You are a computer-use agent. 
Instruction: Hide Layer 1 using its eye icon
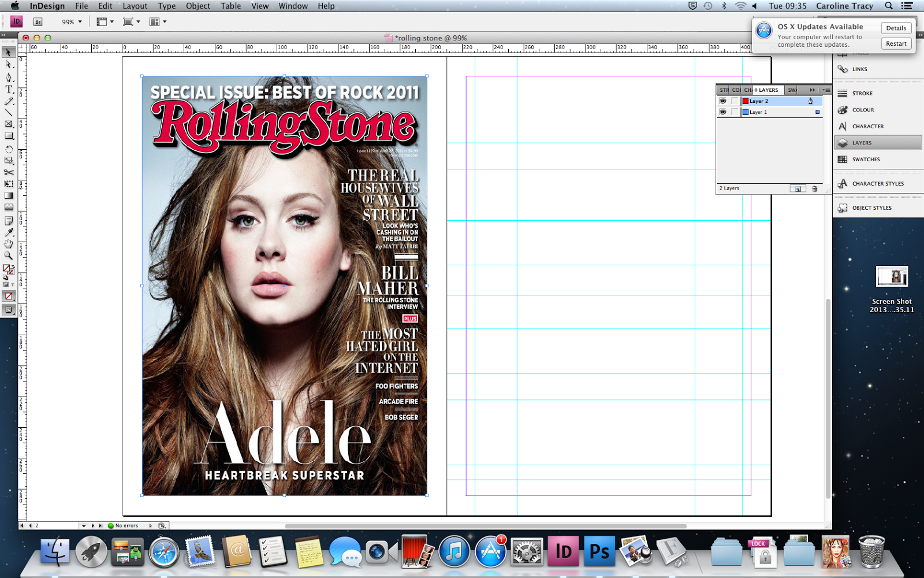click(722, 112)
